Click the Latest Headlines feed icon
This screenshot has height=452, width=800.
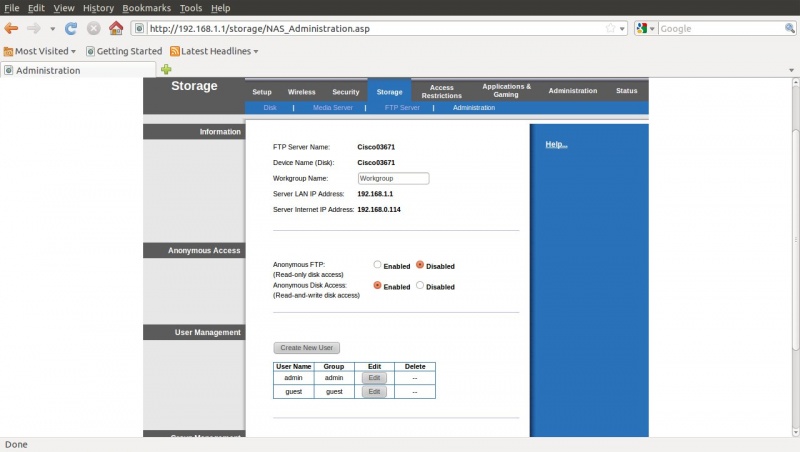point(176,51)
